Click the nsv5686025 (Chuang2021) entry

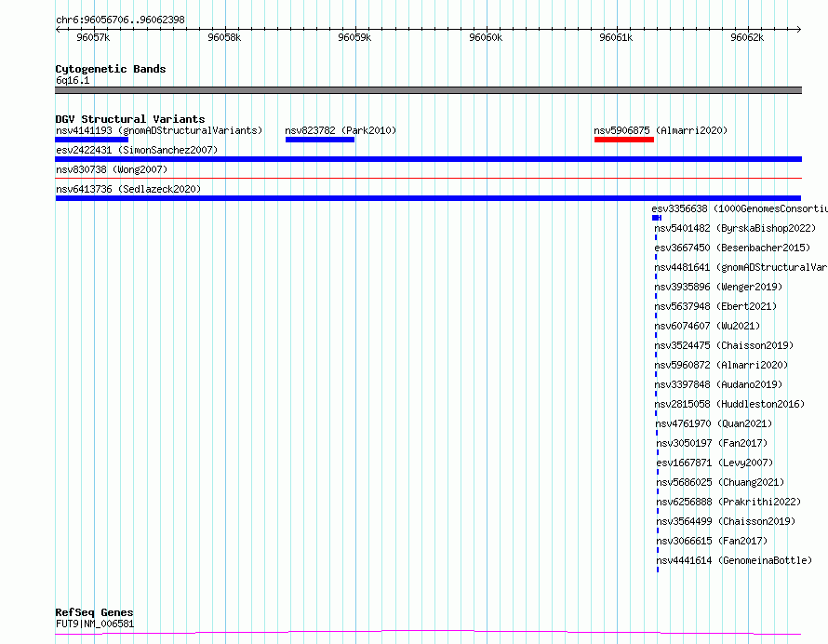click(720, 482)
